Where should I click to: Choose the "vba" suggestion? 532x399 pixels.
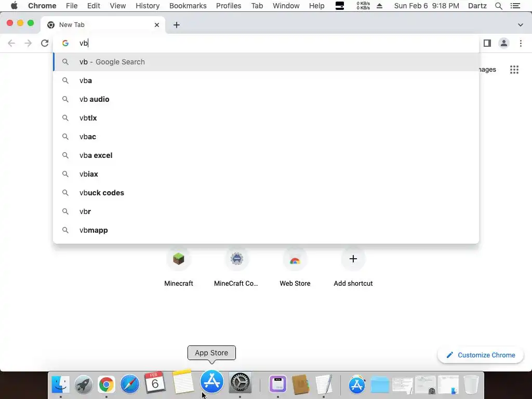tap(266, 81)
